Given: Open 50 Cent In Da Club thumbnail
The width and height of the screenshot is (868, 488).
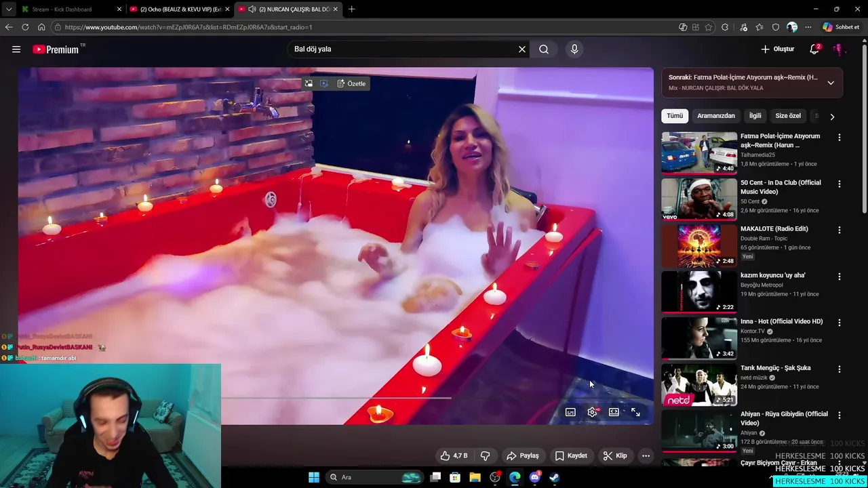Looking at the screenshot, I should tap(699, 199).
